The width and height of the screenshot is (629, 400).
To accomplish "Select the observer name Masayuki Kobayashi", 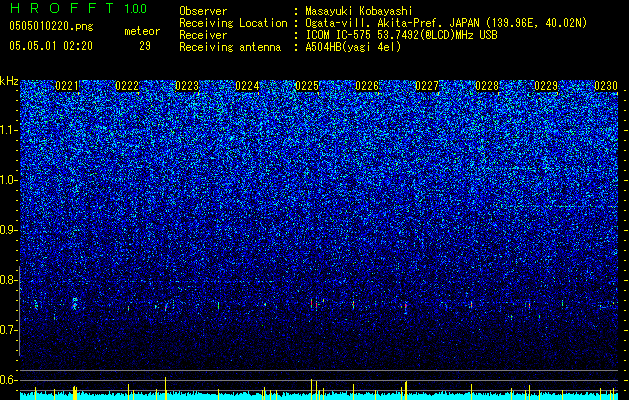I will 358,11.
